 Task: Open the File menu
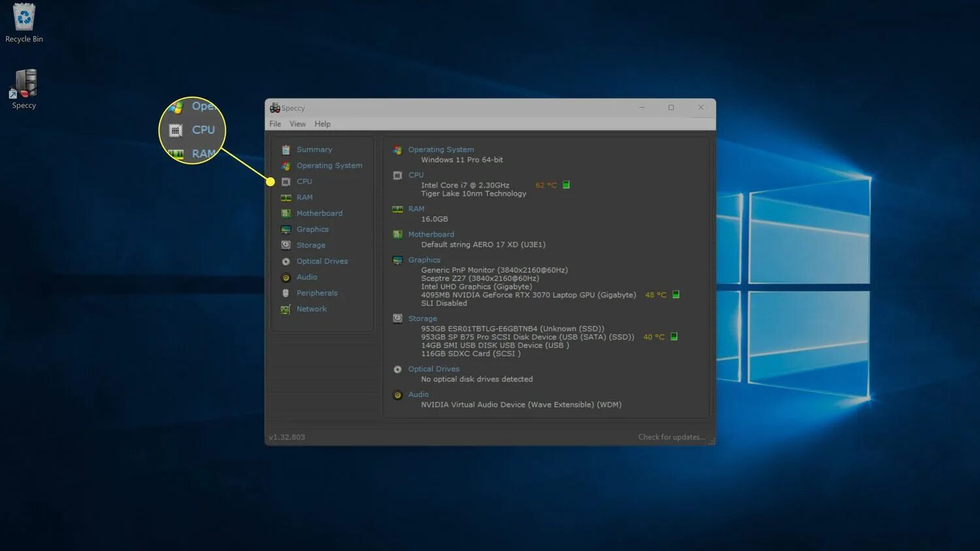[275, 124]
